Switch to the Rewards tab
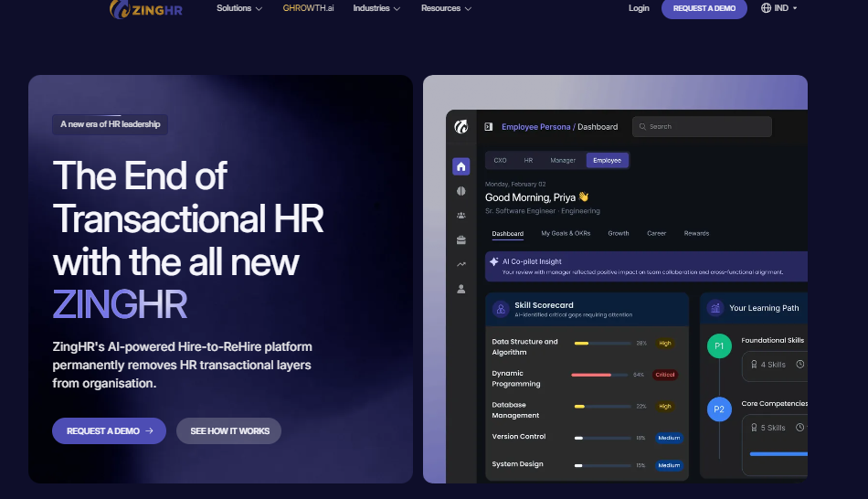This screenshot has width=868, height=499. click(x=696, y=234)
